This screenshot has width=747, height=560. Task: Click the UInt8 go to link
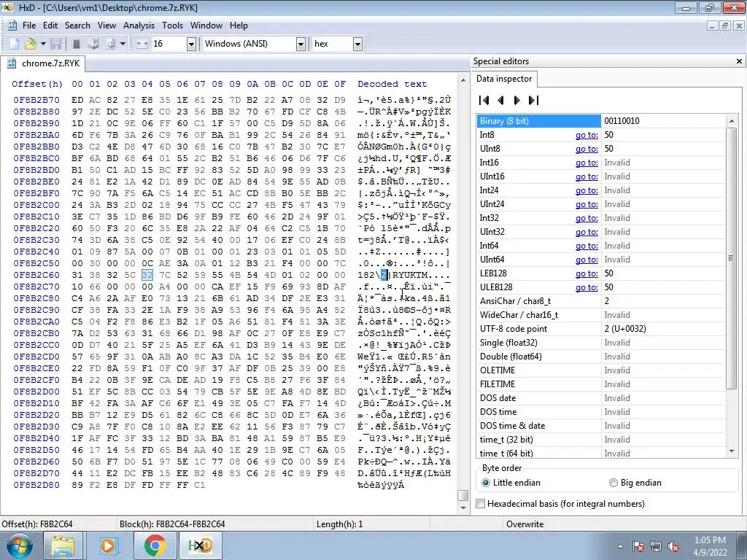587,149
